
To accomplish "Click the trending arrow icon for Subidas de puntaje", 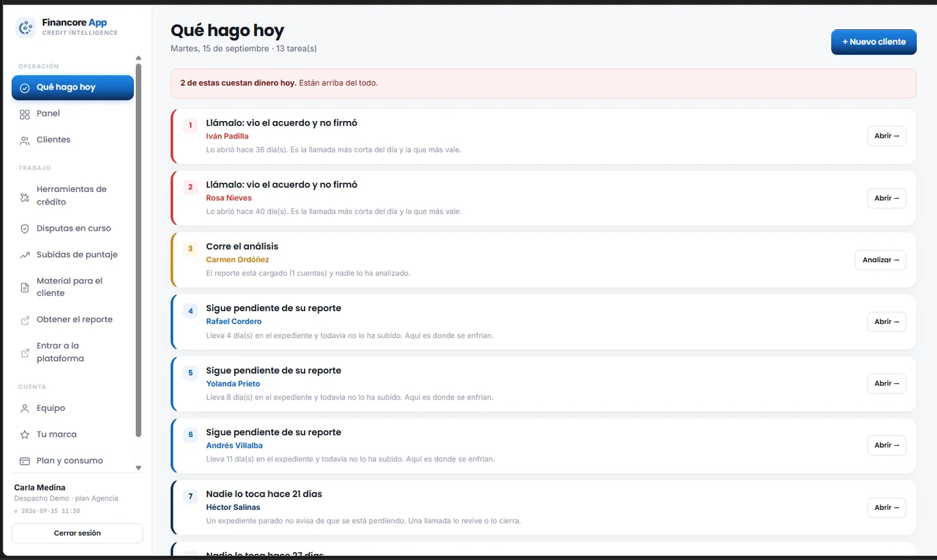I will pos(25,255).
